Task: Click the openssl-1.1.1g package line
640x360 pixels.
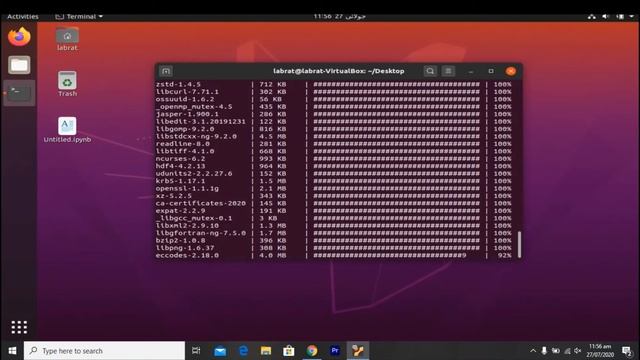Action: pyautogui.click(x=333, y=189)
